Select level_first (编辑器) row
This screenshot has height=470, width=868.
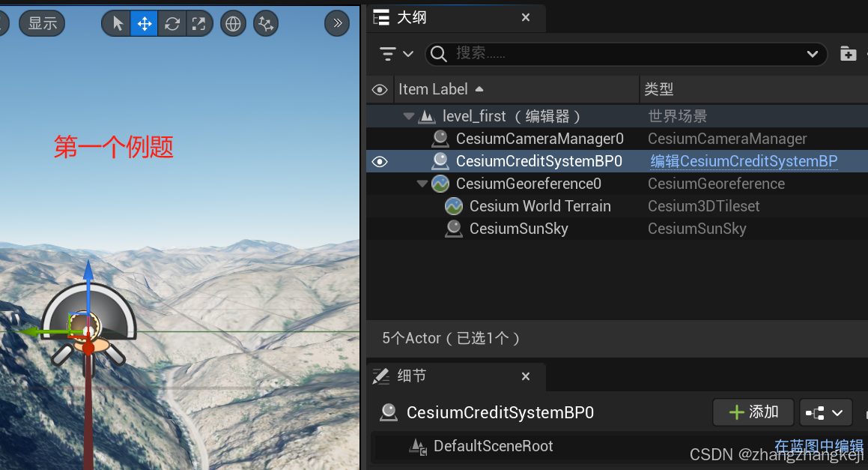click(616, 116)
